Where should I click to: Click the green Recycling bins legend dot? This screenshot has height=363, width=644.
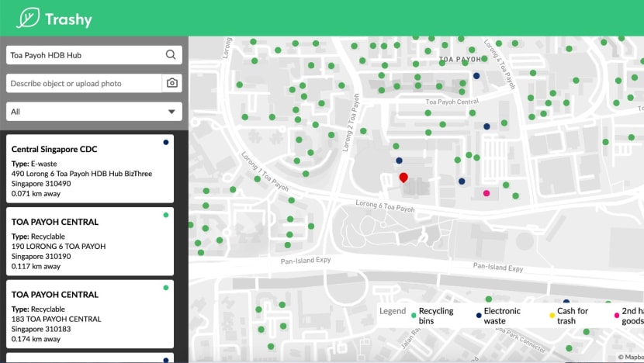pos(414,316)
